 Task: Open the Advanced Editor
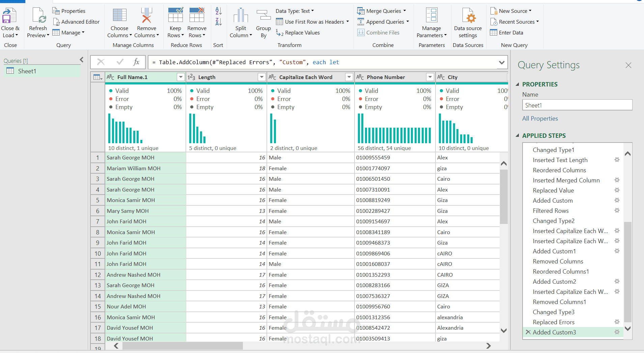point(76,22)
